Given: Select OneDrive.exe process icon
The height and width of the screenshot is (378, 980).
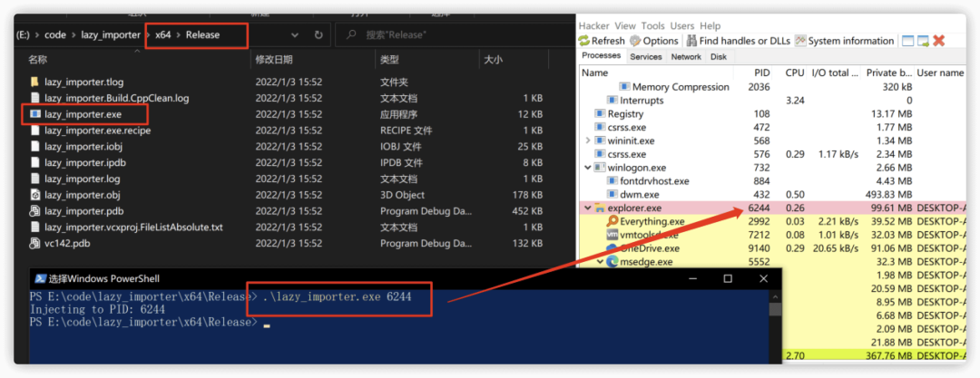Looking at the screenshot, I should pos(612,248).
